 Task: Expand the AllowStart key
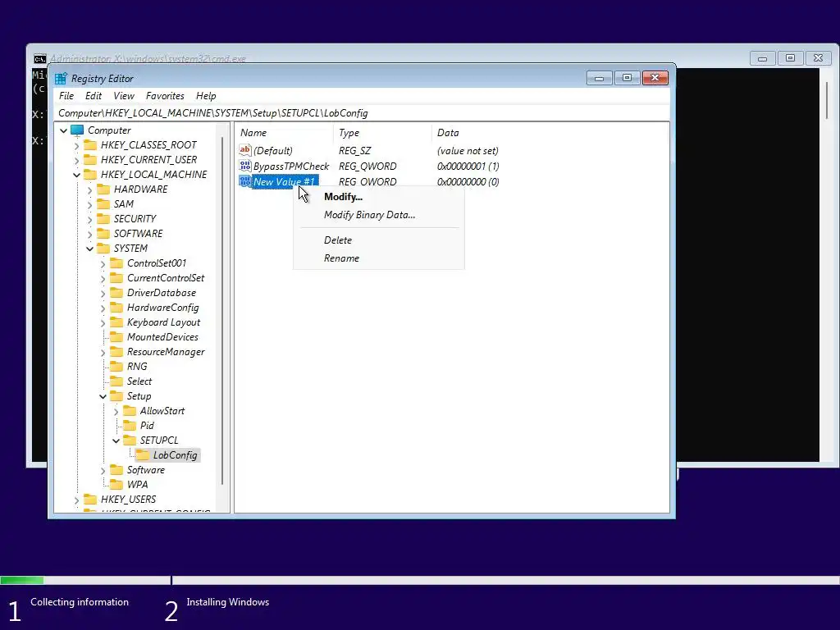click(116, 411)
